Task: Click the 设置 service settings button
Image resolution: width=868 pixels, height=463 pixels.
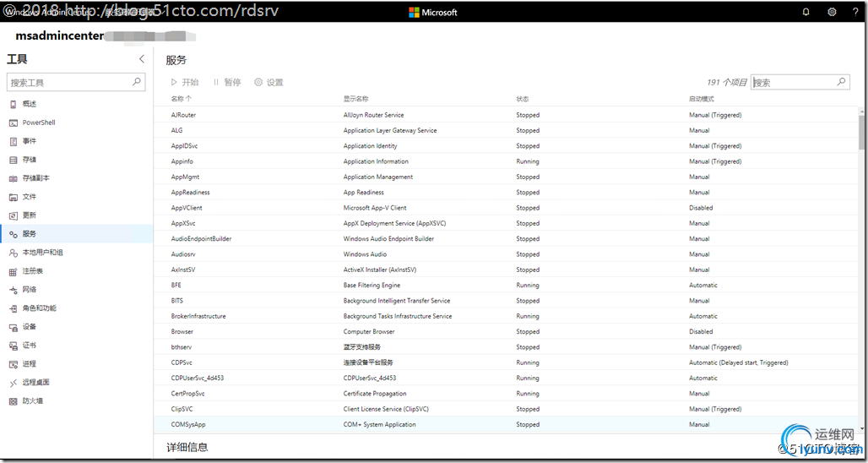Action: point(269,82)
